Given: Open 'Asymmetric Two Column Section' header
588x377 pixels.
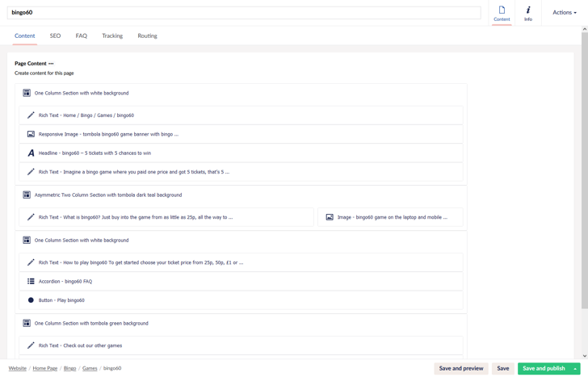Looking at the screenshot, I should [x=241, y=195].
